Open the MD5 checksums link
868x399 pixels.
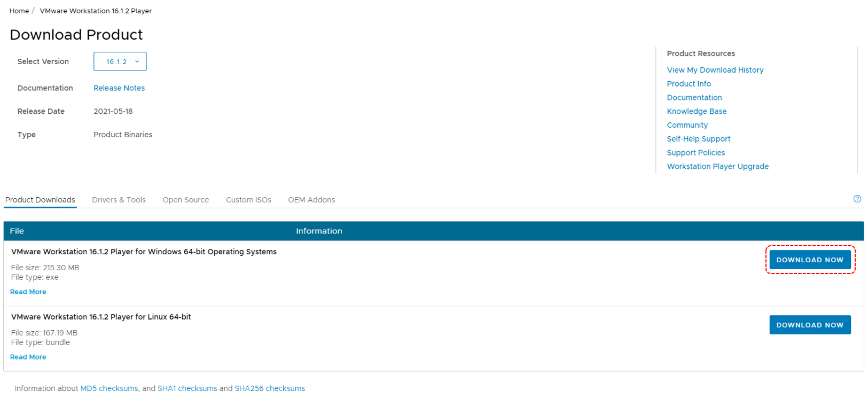tap(109, 388)
